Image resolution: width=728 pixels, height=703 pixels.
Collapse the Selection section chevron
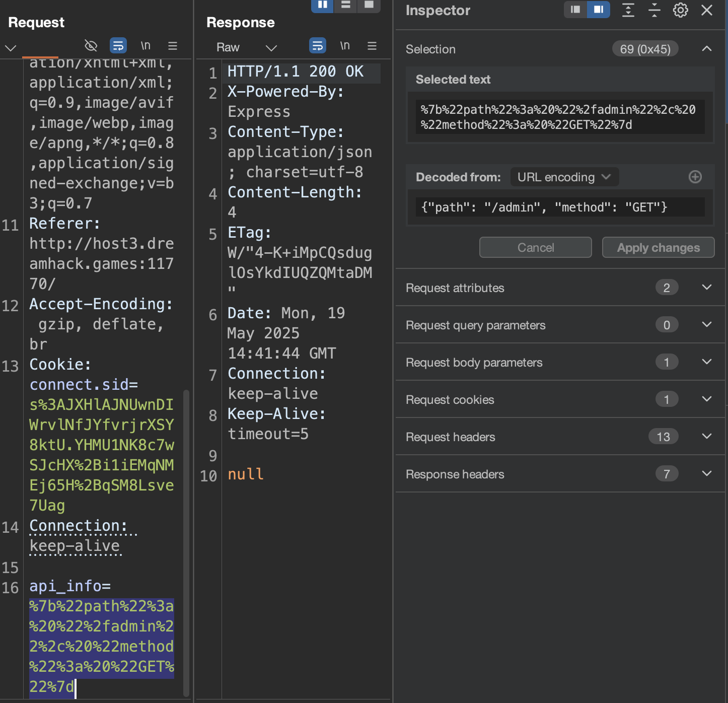[x=707, y=49]
